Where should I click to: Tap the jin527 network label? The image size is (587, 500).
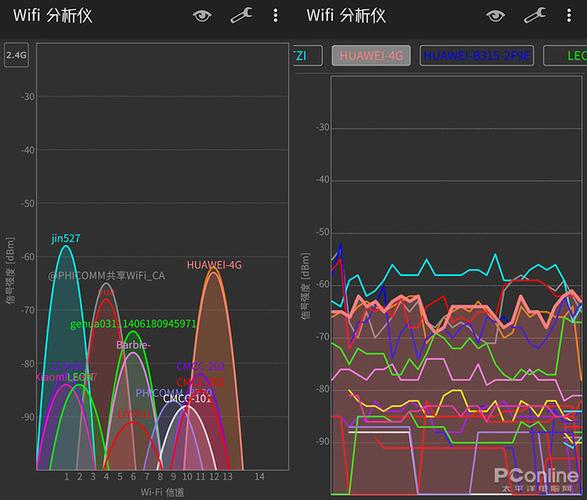(66, 238)
